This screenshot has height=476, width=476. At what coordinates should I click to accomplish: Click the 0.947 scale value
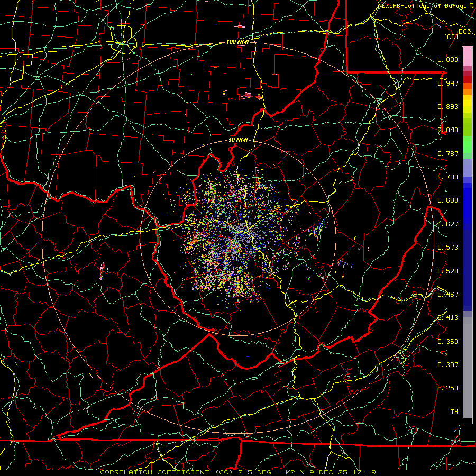point(448,83)
